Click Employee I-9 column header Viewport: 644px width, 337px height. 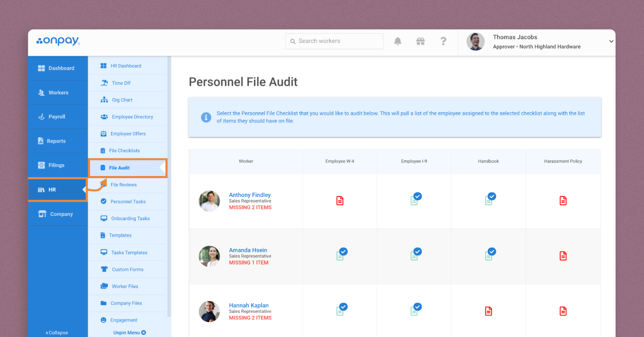[414, 161]
